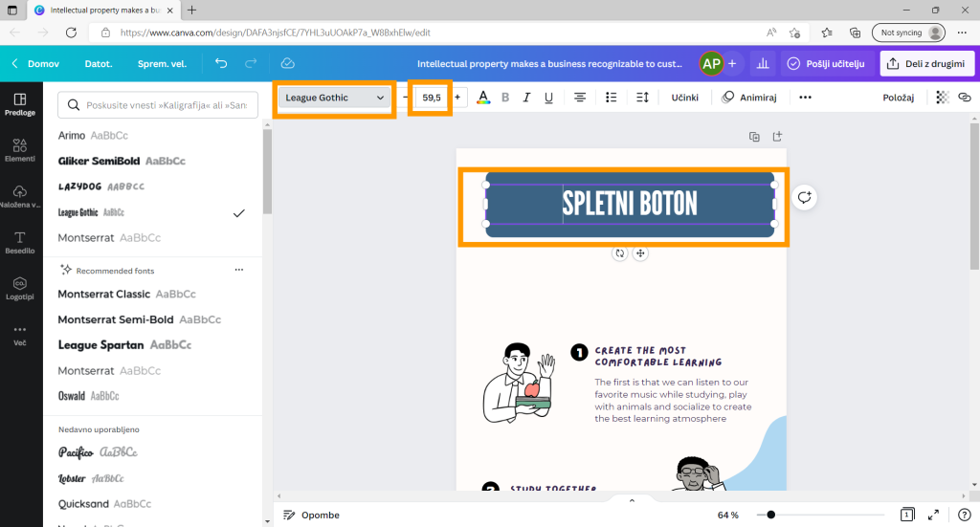Open the Sprem. vel. resize menu
This screenshot has width=980, height=527.
click(162, 64)
